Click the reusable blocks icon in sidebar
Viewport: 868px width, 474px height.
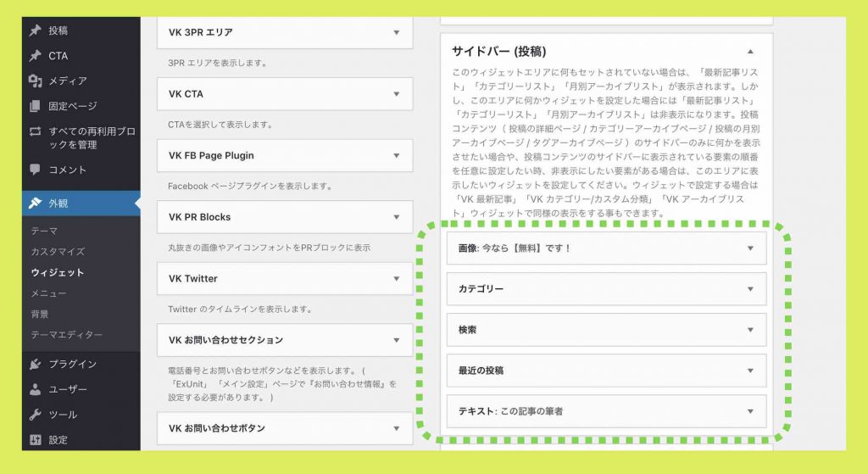pyautogui.click(x=36, y=131)
